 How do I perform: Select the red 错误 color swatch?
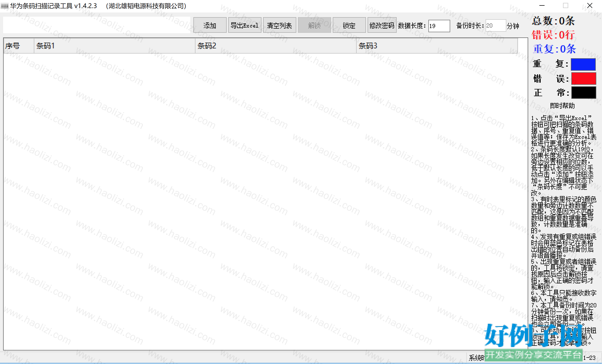[x=583, y=79]
